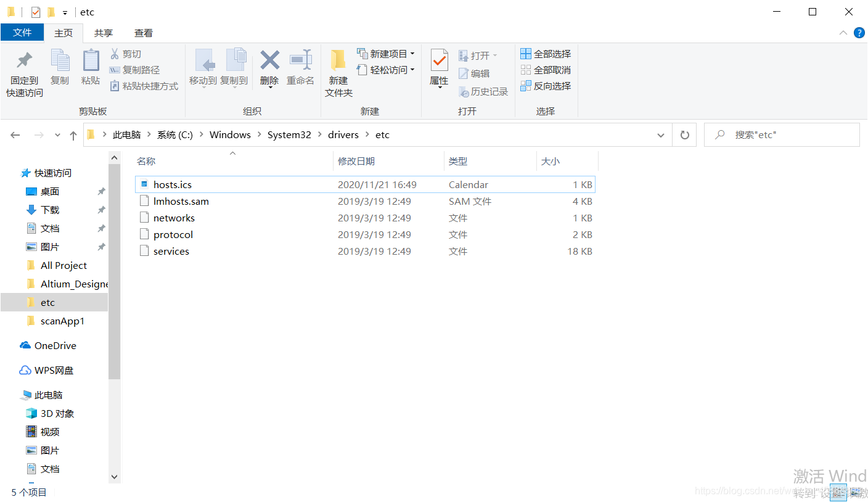Click the navigation pane scroll-down arrow
The image size is (868, 502).
pyautogui.click(x=114, y=477)
